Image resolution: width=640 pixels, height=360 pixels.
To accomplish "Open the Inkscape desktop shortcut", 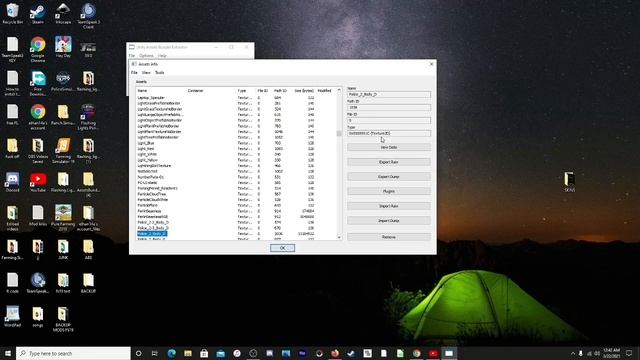I will (x=63, y=14).
